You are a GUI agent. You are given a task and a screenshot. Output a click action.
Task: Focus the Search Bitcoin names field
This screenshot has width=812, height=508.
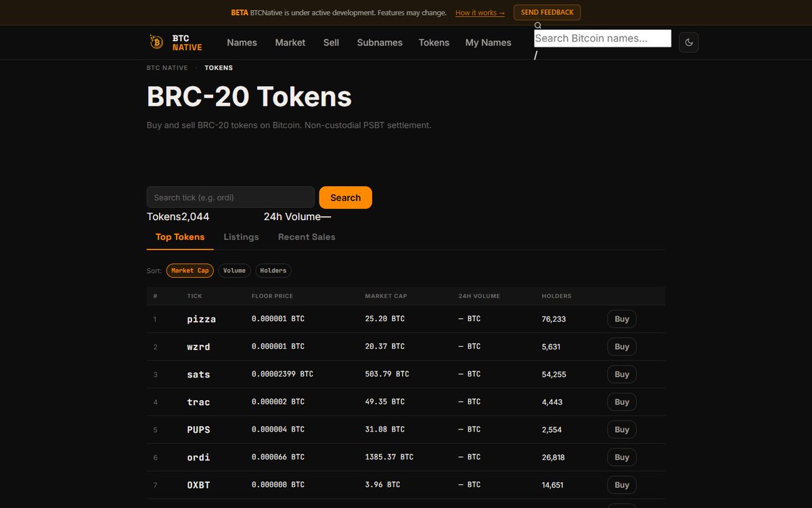pos(602,39)
